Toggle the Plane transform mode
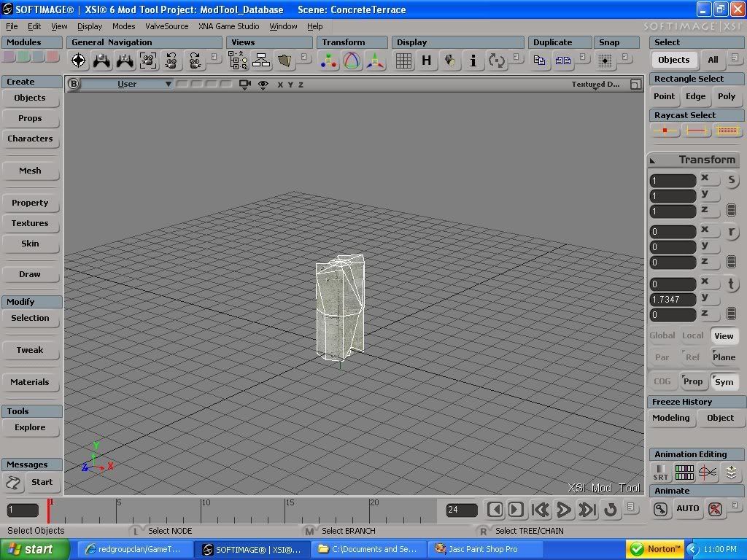This screenshot has height=560, width=747. [724, 357]
